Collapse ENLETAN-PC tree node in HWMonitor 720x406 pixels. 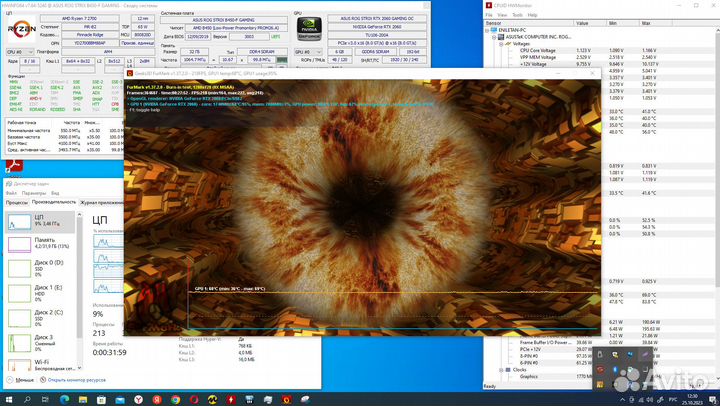pos(487,29)
